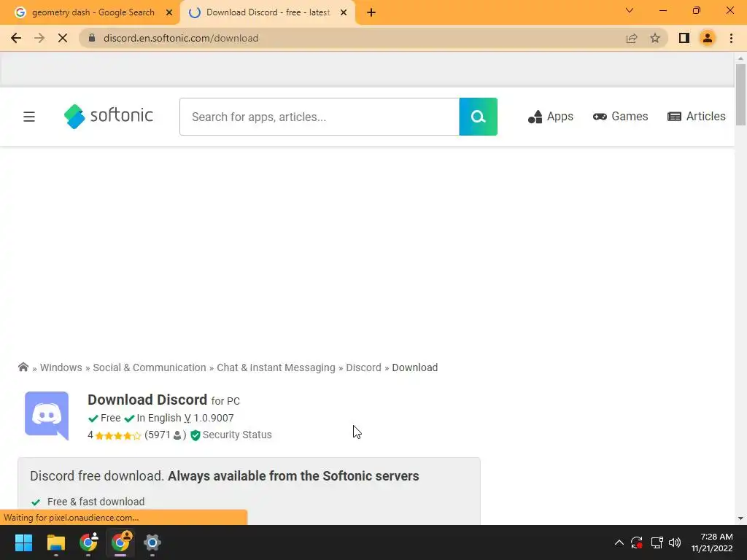Viewport: 747px width, 560px height.
Task: Click the Softonic logo
Action: pos(108,116)
